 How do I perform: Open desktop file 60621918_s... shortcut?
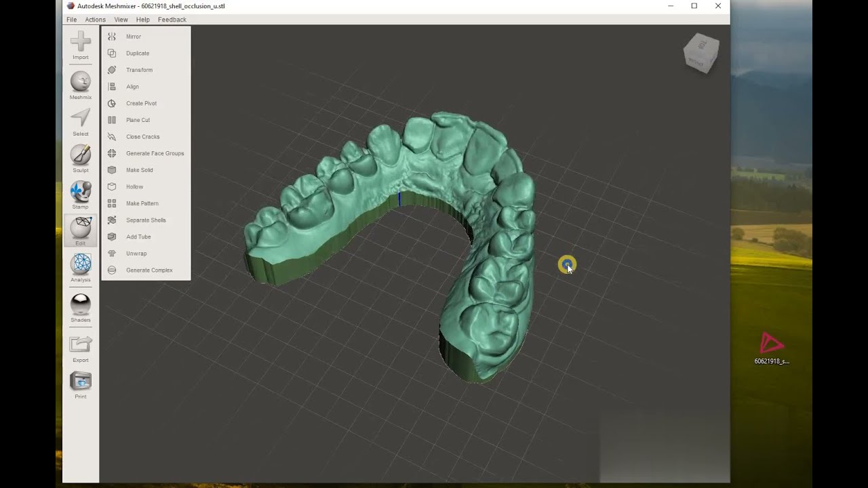coord(772,348)
